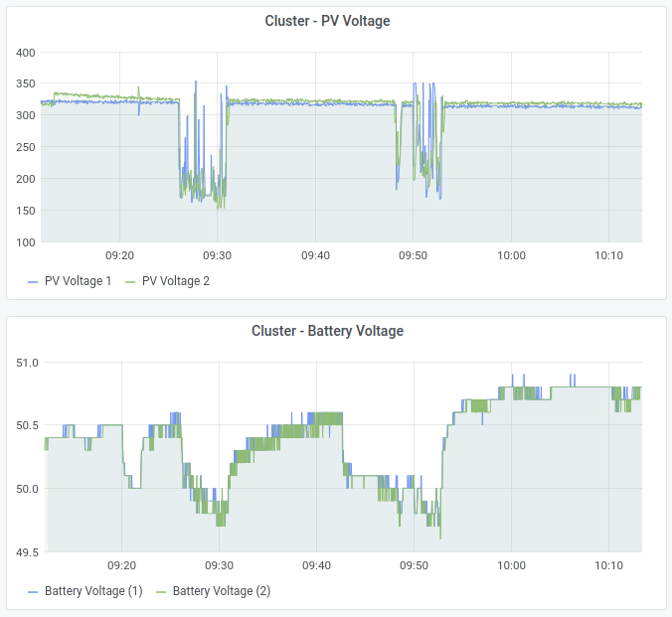Toggle the Battery Voltage (1) legend series
The height and width of the screenshot is (617, 672).
pyautogui.click(x=93, y=591)
